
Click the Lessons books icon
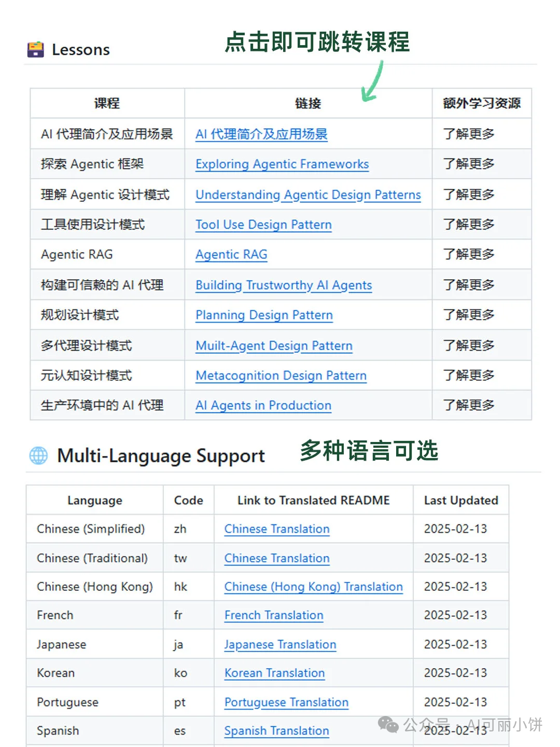coord(35,49)
